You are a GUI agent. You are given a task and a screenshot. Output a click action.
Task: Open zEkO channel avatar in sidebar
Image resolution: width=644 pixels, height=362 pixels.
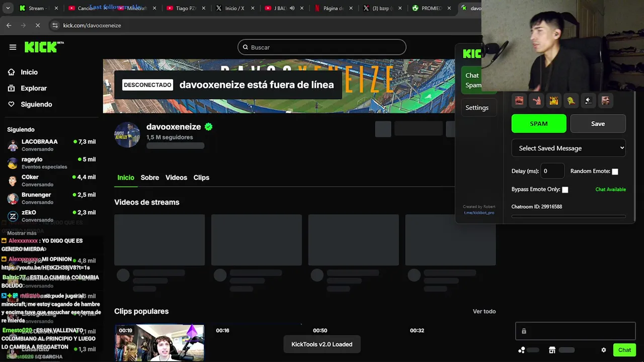[x=13, y=216]
